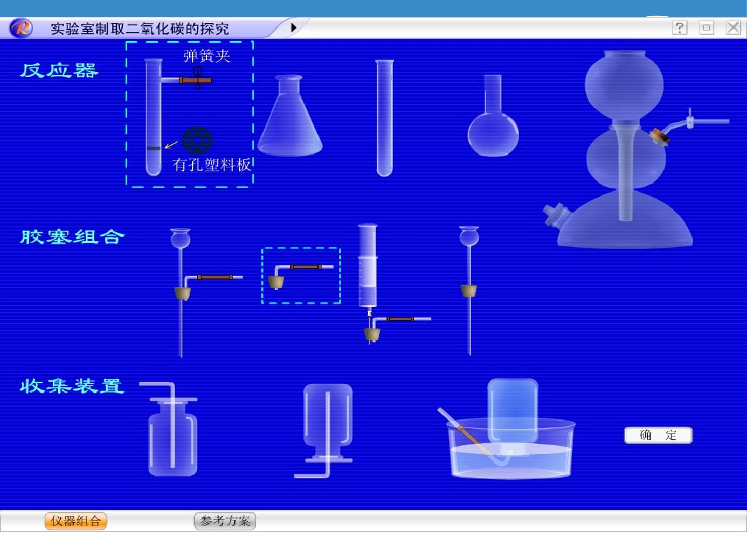Click the 弹簧夹 label text

(206, 55)
